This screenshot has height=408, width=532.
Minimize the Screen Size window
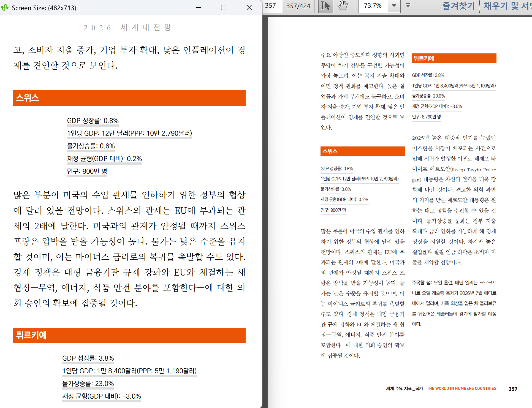tap(199, 8)
